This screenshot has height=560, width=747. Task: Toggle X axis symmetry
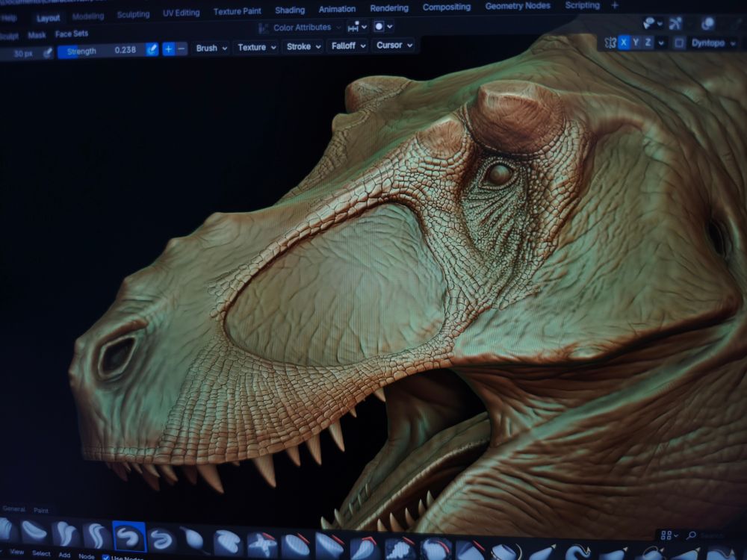(x=624, y=43)
